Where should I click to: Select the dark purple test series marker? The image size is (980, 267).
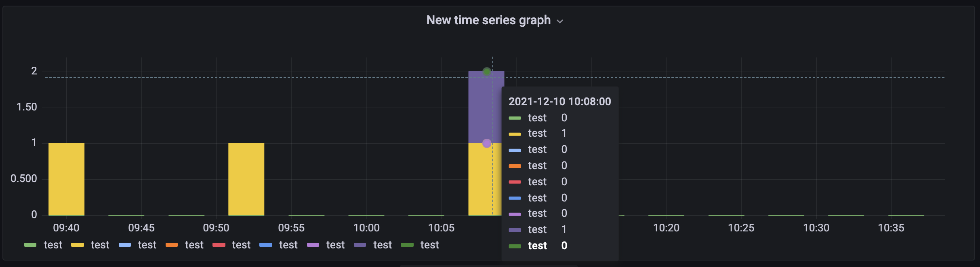click(360, 245)
